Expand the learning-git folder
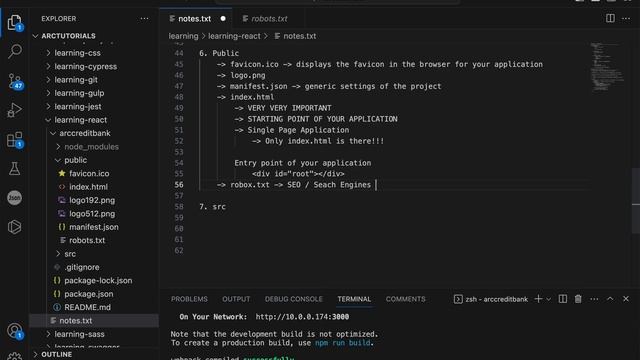This screenshot has height=360, width=640. [x=93, y=80]
